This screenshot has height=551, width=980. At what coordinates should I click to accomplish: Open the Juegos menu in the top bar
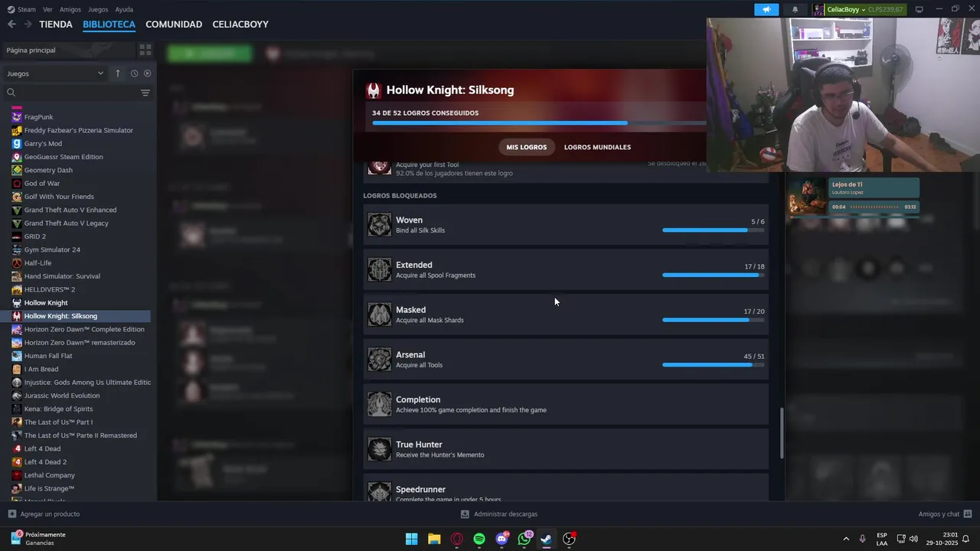[98, 9]
